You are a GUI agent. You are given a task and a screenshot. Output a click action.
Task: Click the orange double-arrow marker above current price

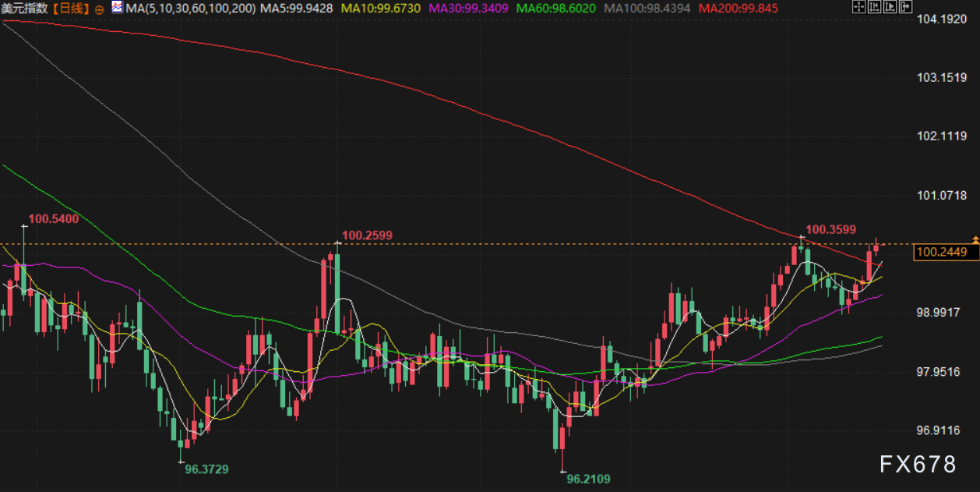[975, 239]
